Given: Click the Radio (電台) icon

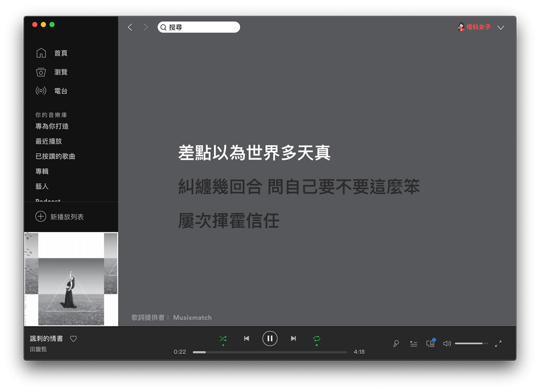Looking at the screenshot, I should coord(41,91).
